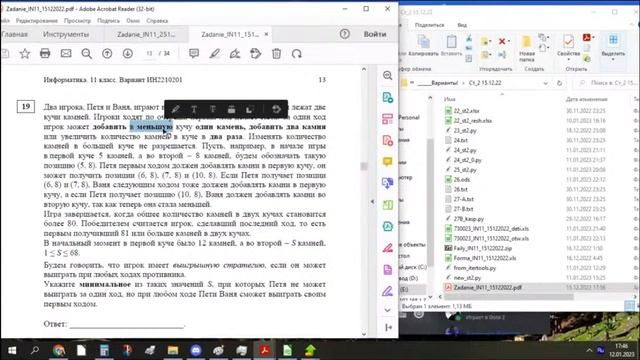This screenshot has width=640, height=360.
Task: Open the Поделиться tab in Explorer ribbon
Action: (429, 25)
